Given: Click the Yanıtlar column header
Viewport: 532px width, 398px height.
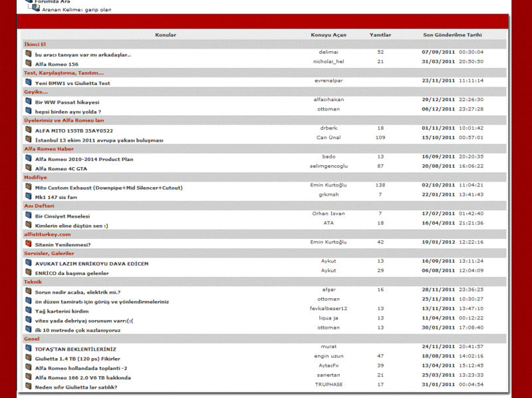Looking at the screenshot, I should tap(380, 35).
